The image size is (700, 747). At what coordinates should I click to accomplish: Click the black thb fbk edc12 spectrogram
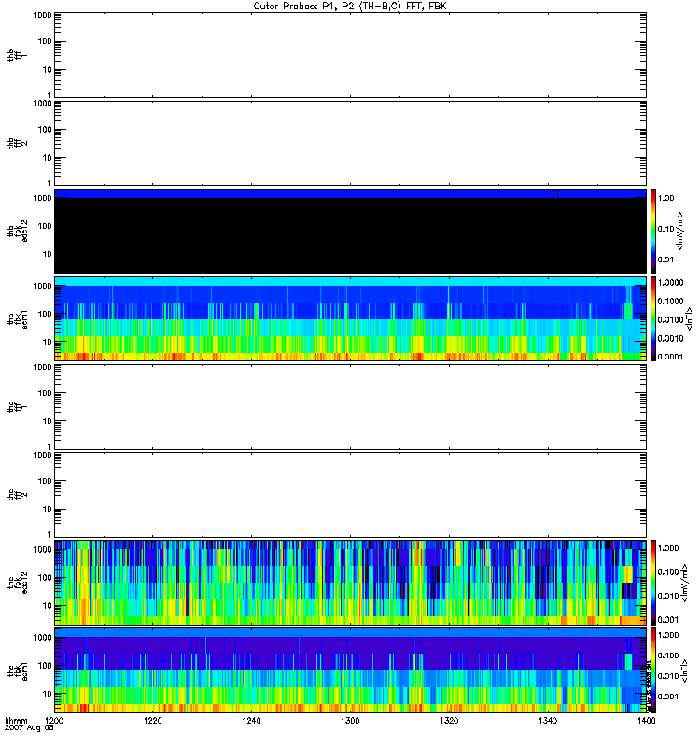(x=350, y=231)
